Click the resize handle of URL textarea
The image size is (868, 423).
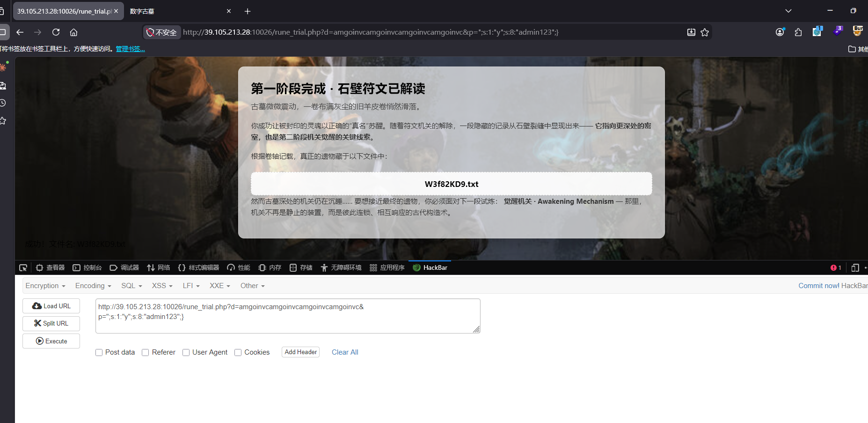476,329
